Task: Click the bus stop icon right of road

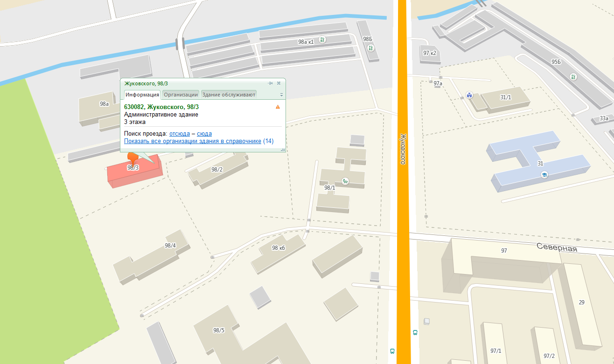Action: click(415, 332)
